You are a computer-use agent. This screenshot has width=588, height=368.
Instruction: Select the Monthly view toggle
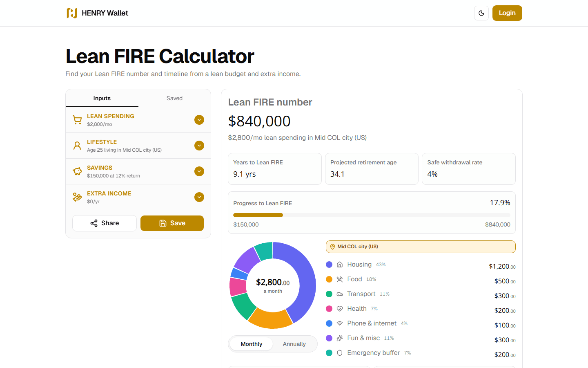[252, 344]
